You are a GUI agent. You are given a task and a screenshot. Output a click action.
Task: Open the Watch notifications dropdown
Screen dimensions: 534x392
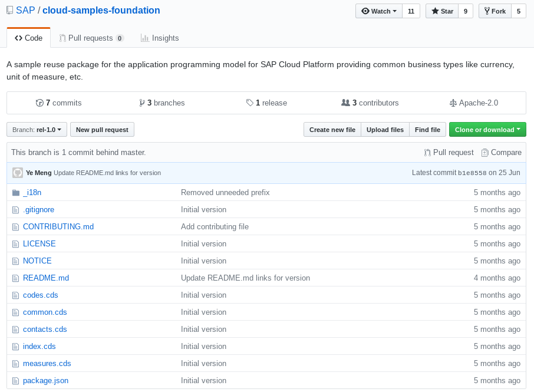coord(379,11)
